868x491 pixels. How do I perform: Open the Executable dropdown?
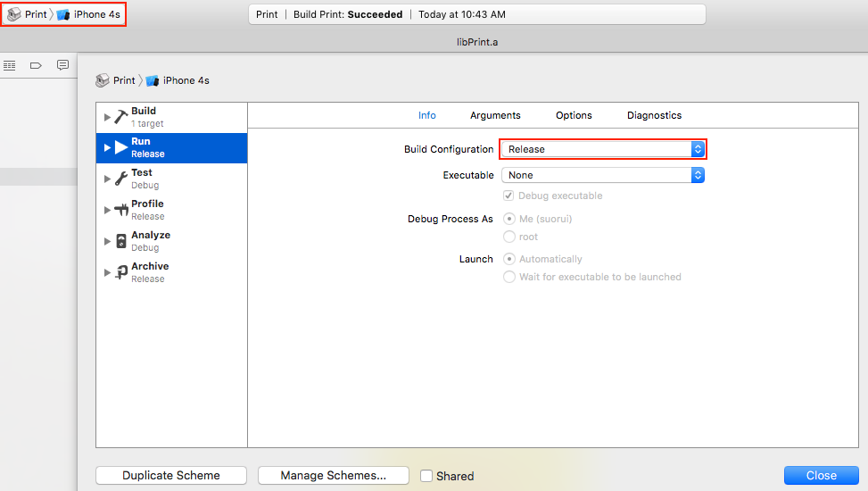click(x=602, y=175)
